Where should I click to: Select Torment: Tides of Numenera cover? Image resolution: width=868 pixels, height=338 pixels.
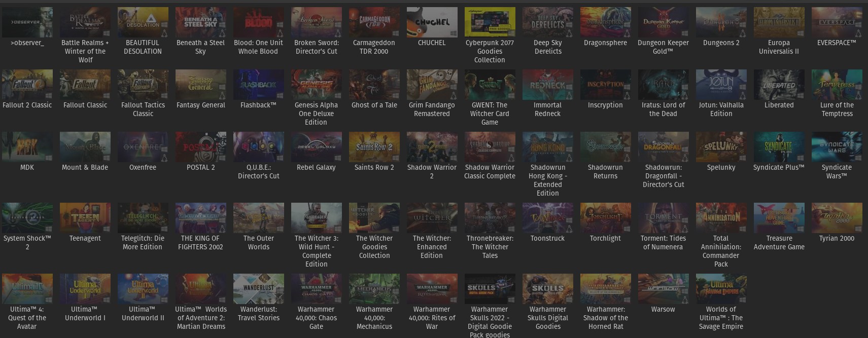coord(664,218)
